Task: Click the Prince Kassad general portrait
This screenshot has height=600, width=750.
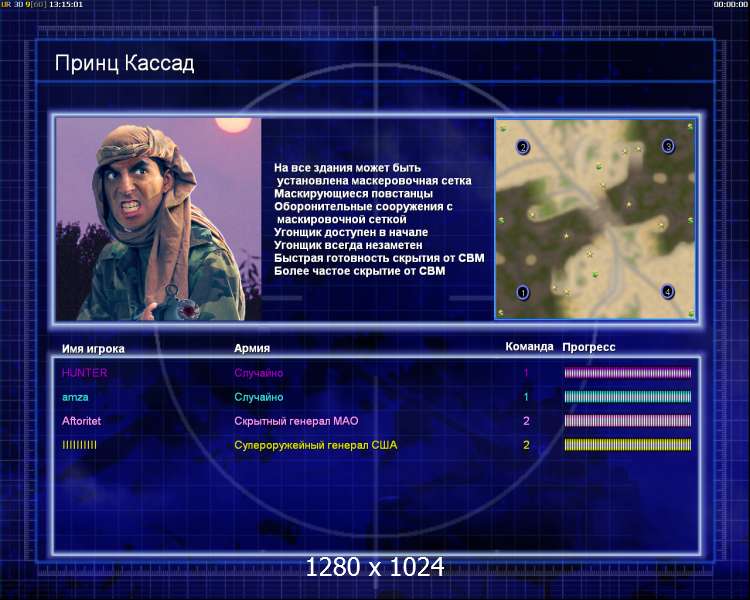Action: [159, 219]
